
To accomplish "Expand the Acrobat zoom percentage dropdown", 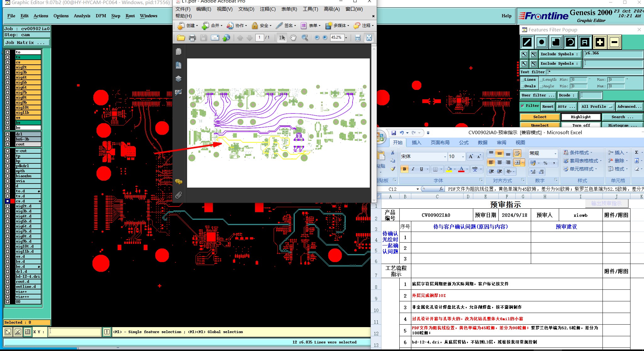I will (x=346, y=38).
